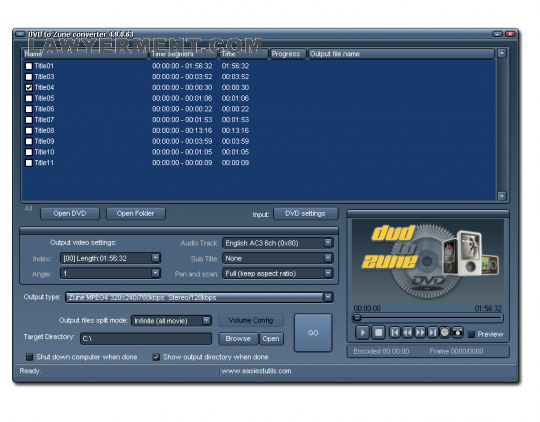
Task: Stop the preview with the Stop button
Action: 378,332
